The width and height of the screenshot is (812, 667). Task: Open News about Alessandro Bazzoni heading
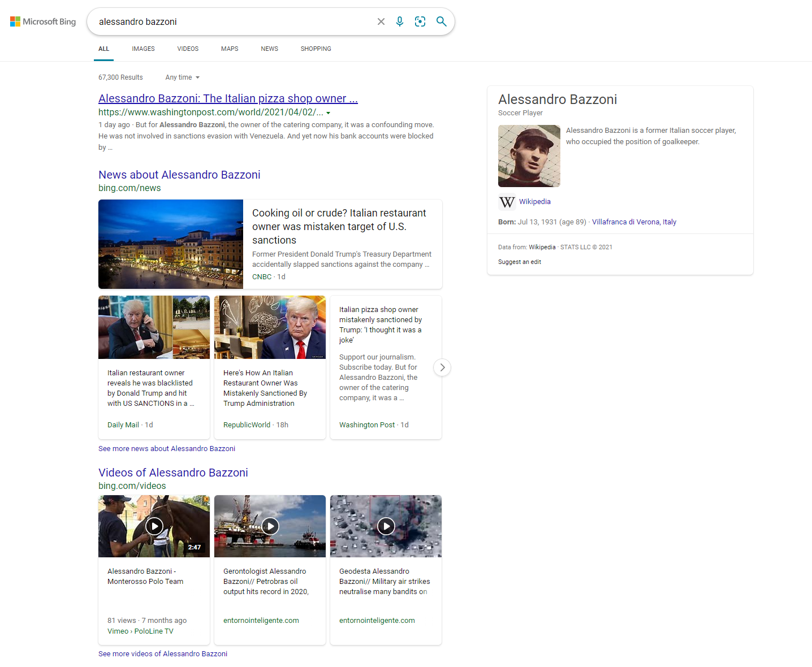[x=179, y=175]
